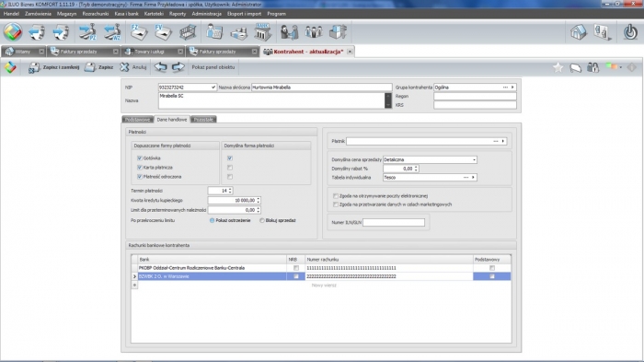644x362 pixels.
Task: Click the Zapisz button
Action: click(98, 67)
